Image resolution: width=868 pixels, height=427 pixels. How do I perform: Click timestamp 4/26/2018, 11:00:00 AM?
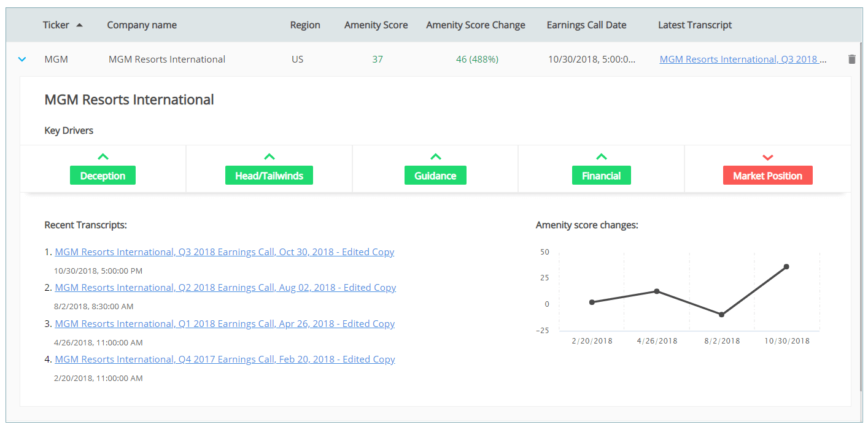click(98, 342)
